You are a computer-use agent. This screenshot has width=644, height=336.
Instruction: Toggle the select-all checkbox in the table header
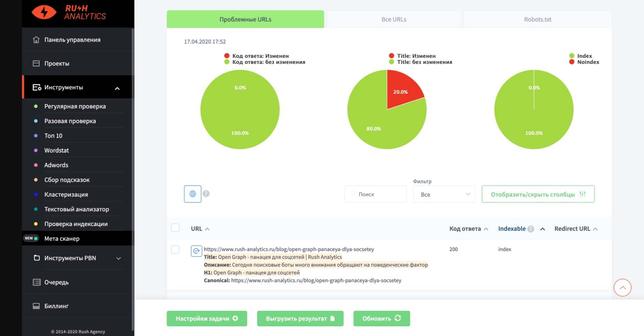[175, 228]
